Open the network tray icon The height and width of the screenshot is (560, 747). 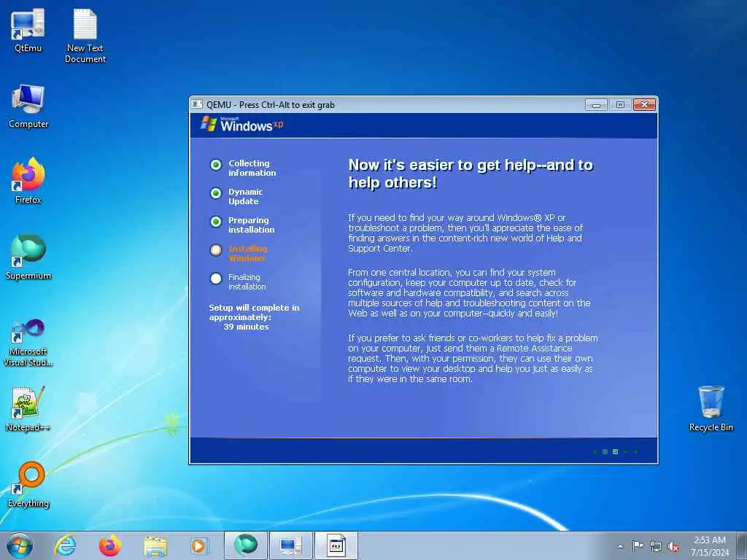[x=656, y=546]
